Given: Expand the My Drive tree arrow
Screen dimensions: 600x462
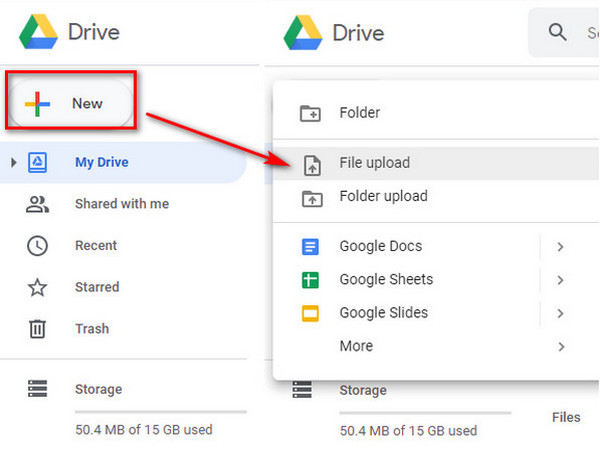Looking at the screenshot, I should pos(13,163).
